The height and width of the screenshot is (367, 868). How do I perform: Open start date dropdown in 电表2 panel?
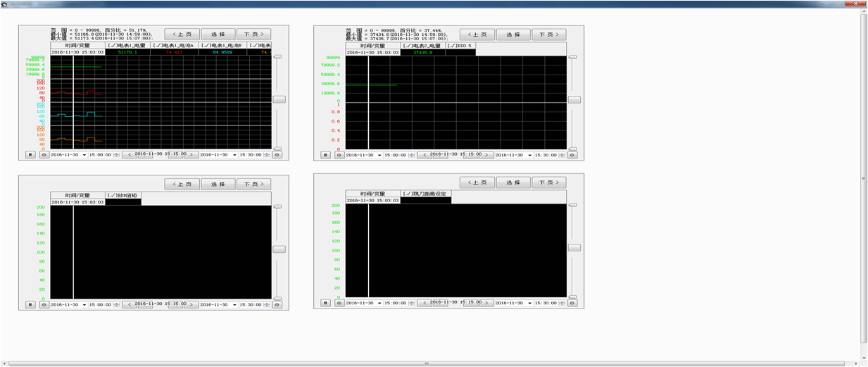(x=380, y=155)
